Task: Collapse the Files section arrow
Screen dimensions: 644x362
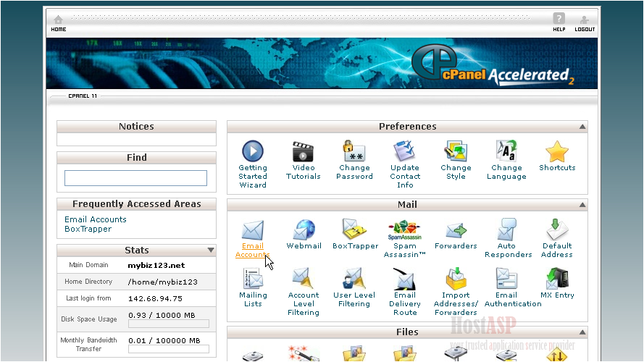Action: [x=582, y=332]
